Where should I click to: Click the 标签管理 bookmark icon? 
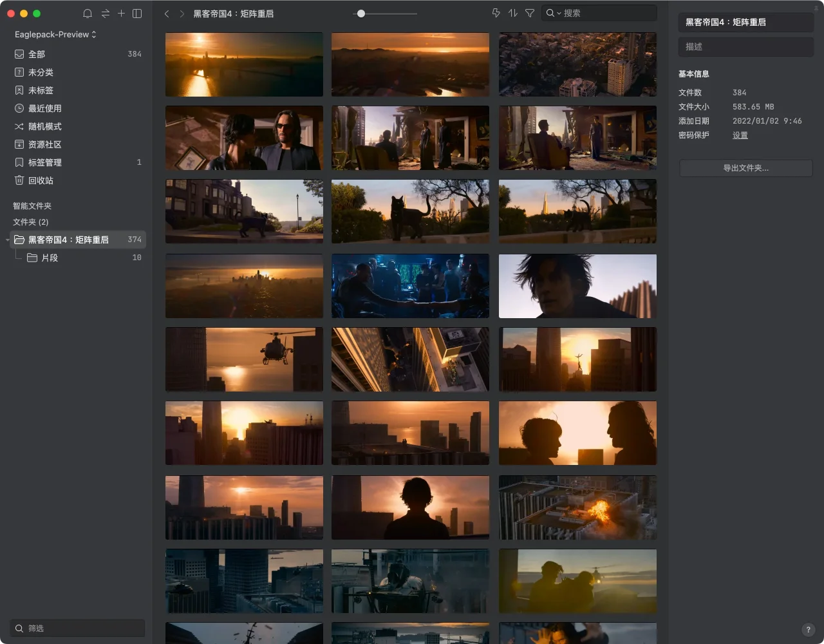click(19, 162)
